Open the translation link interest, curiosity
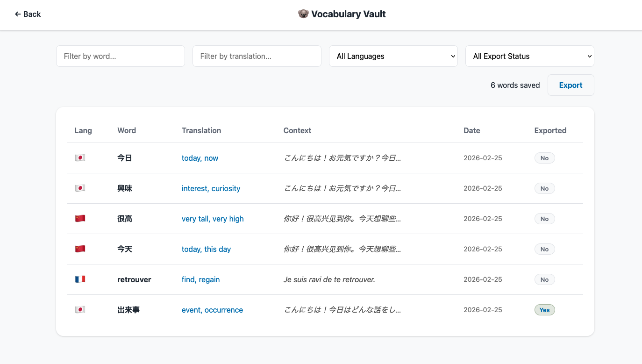Image resolution: width=642 pixels, height=364 pixels. [211, 188]
